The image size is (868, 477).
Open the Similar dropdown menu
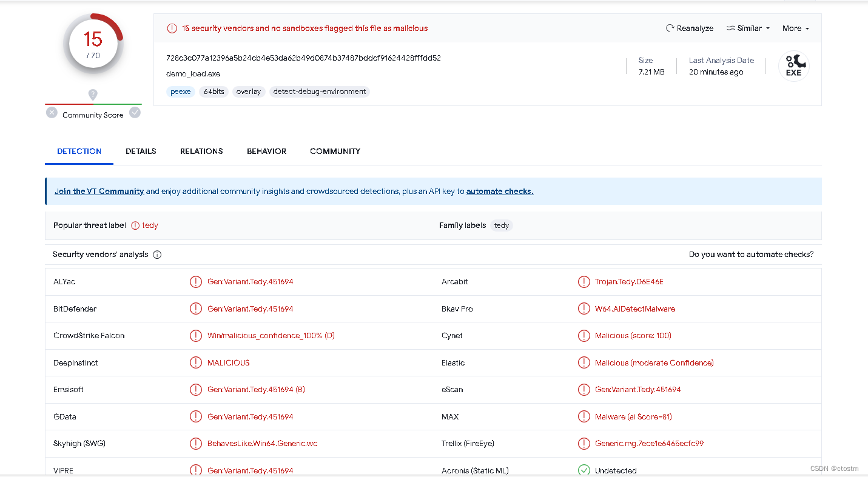click(x=748, y=28)
